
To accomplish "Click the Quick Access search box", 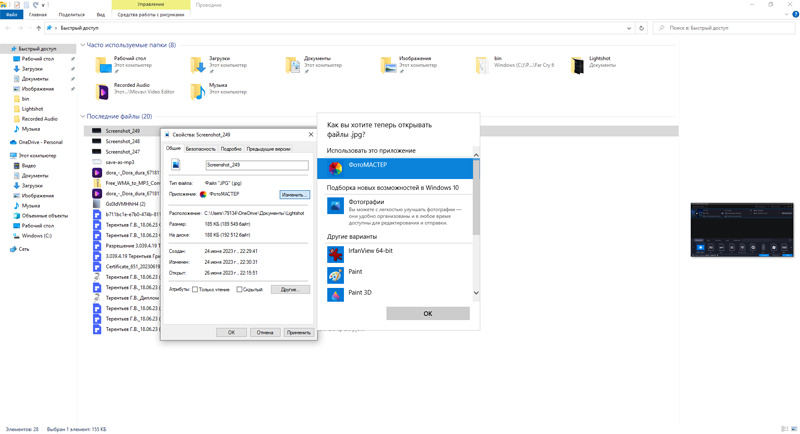I will point(723,28).
